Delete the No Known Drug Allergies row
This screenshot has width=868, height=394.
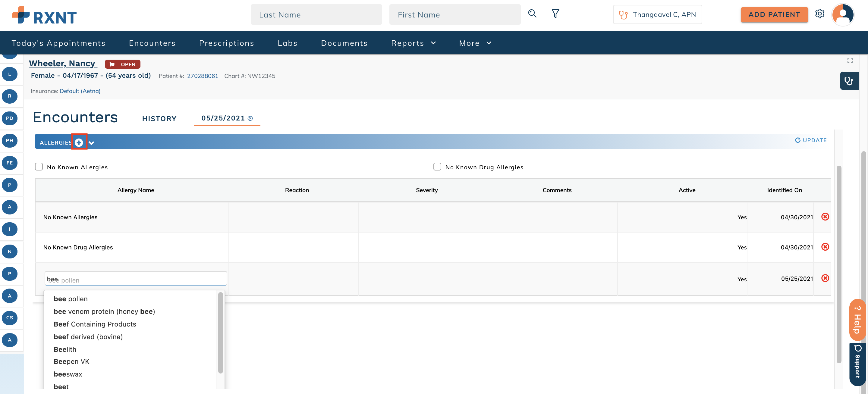(825, 247)
